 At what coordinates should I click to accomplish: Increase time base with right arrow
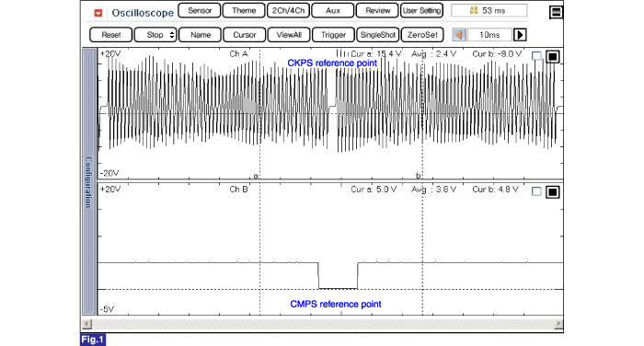(520, 35)
